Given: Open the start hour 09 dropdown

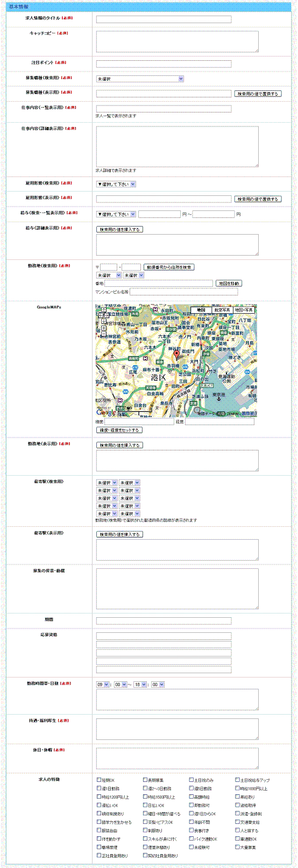Looking at the screenshot, I should tap(103, 684).
